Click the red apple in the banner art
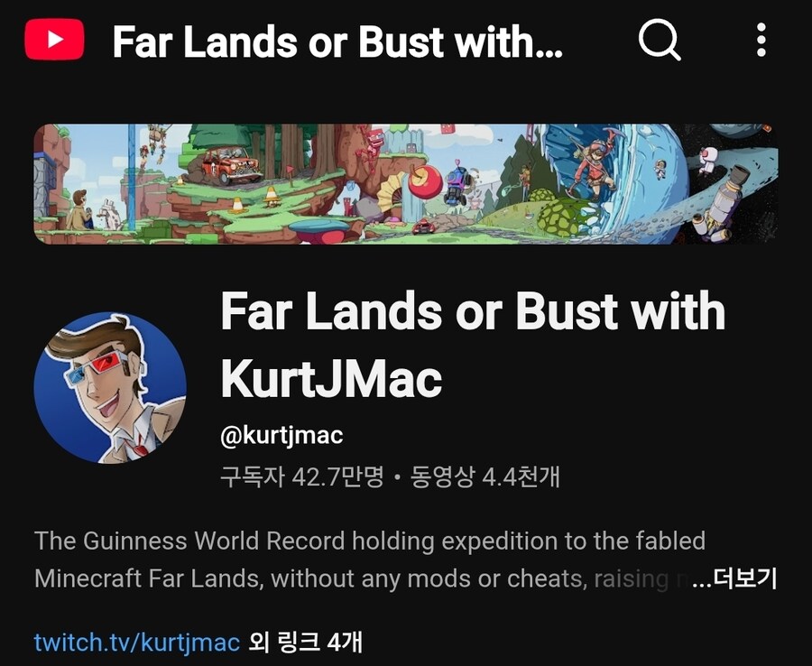812x666 pixels. click(x=424, y=181)
